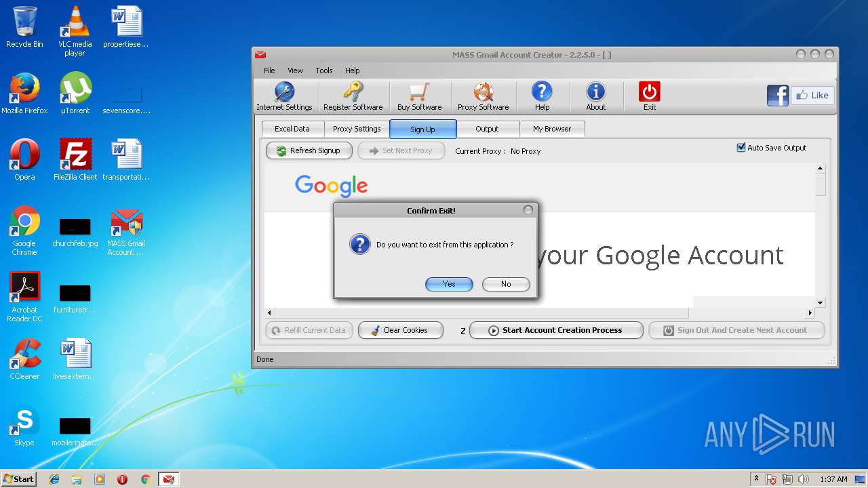
Task: Click browser horizontal scrollbar right arrow
Action: (810, 313)
